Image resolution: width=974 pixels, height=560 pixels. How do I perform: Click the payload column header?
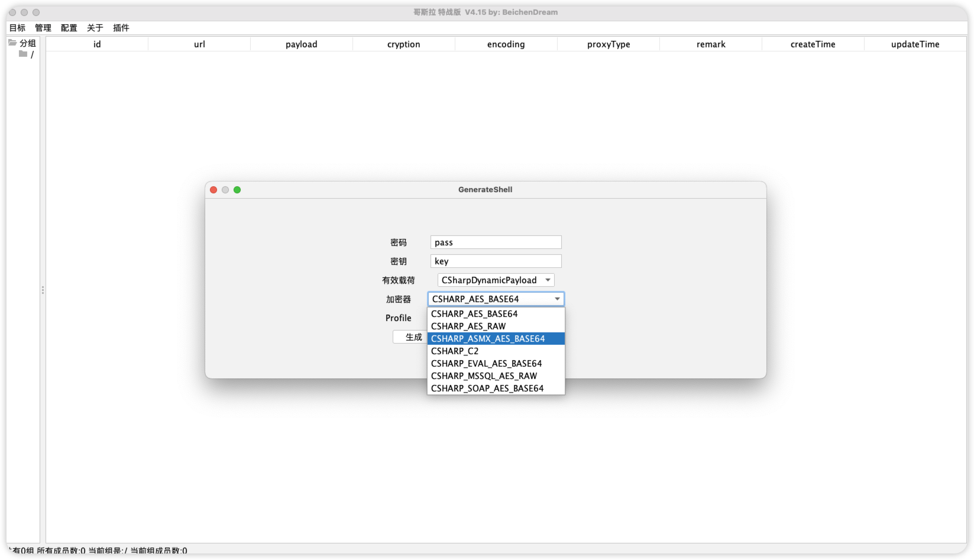(301, 44)
